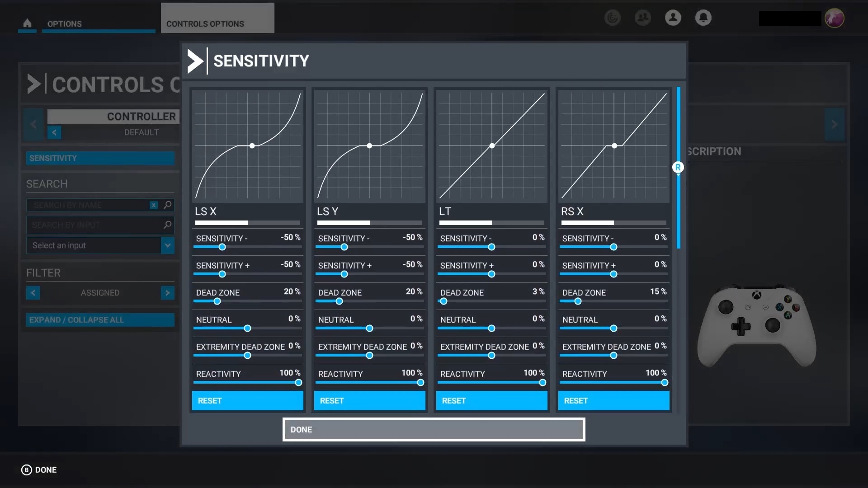Image resolution: width=868 pixels, height=488 pixels.
Task: Expand EXPAND / COLLAPSE ALL section
Action: (99, 319)
